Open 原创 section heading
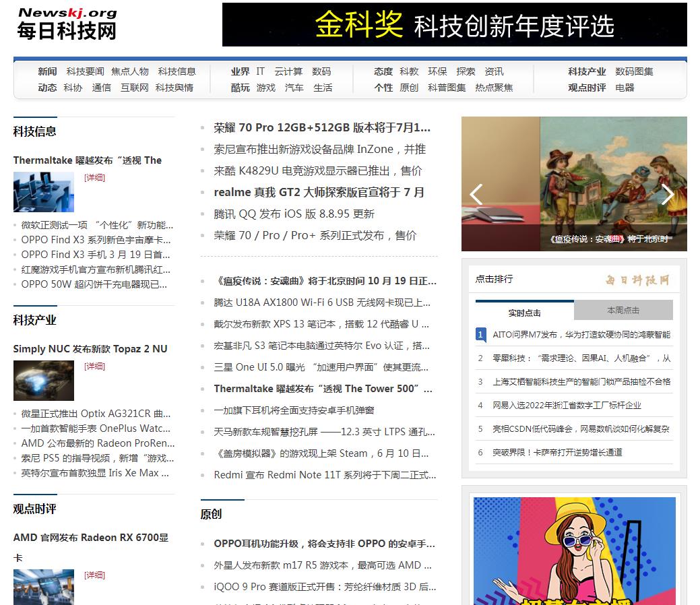 211,514
